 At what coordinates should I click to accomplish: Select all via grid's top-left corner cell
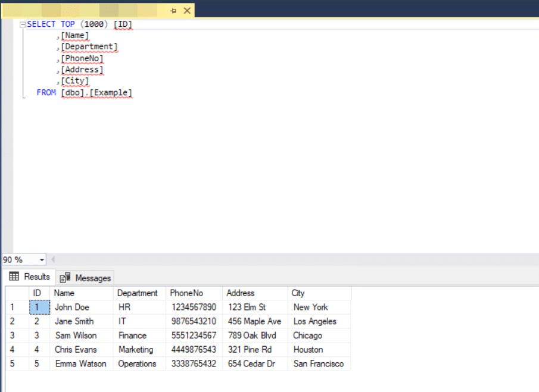[x=17, y=293]
